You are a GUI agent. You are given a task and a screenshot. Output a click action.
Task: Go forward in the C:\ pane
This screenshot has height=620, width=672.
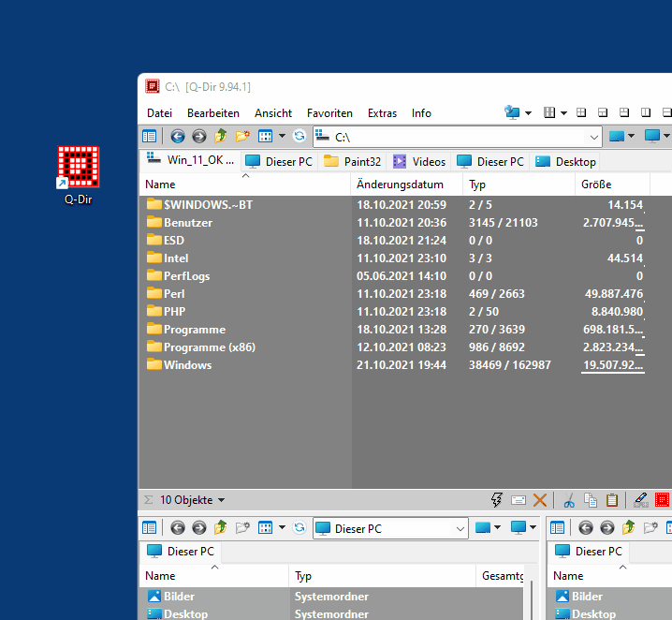pos(198,137)
